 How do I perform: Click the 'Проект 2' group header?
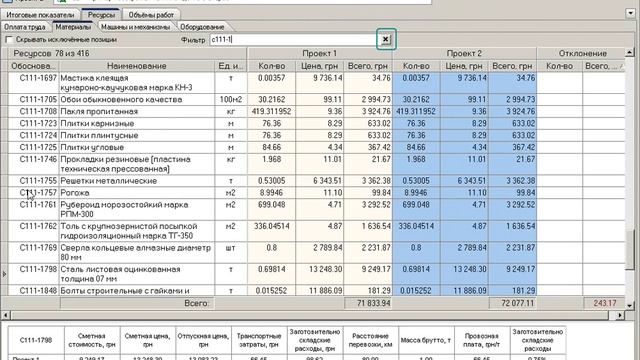point(464,53)
